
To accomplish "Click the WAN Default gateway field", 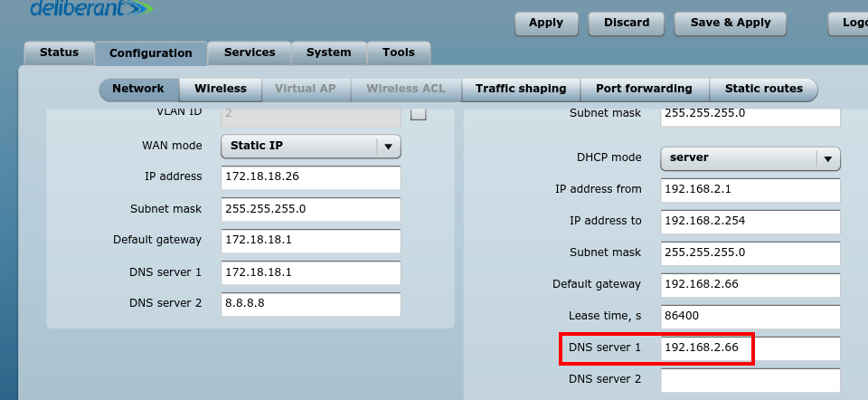I will click(x=310, y=241).
